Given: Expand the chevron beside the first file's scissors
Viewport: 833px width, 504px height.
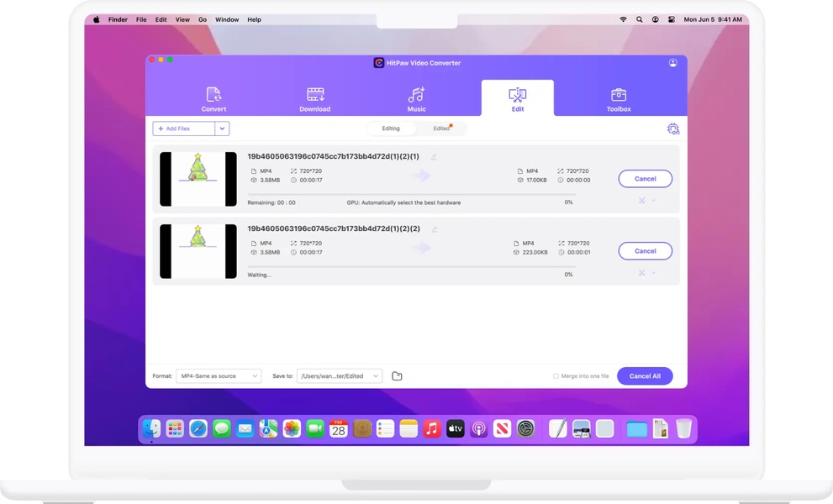Looking at the screenshot, I should 653,200.
